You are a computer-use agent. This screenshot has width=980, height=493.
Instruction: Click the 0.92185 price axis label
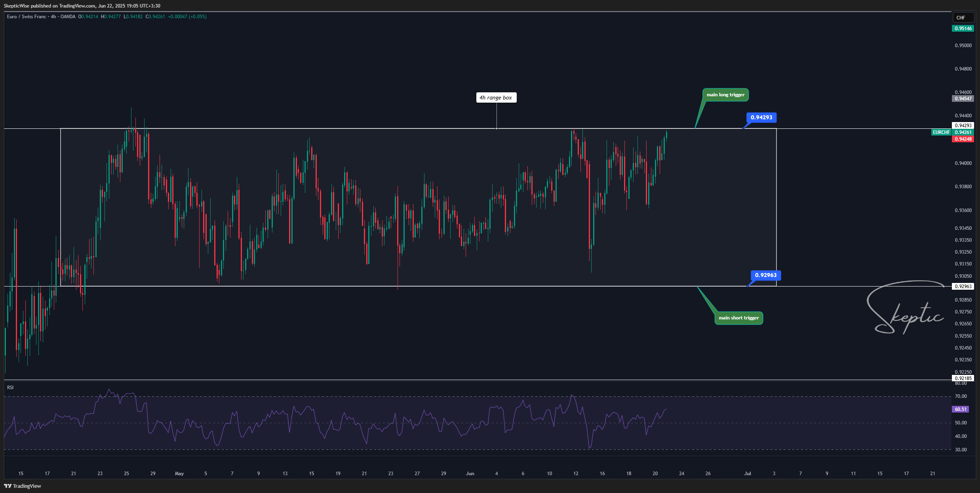(x=963, y=378)
